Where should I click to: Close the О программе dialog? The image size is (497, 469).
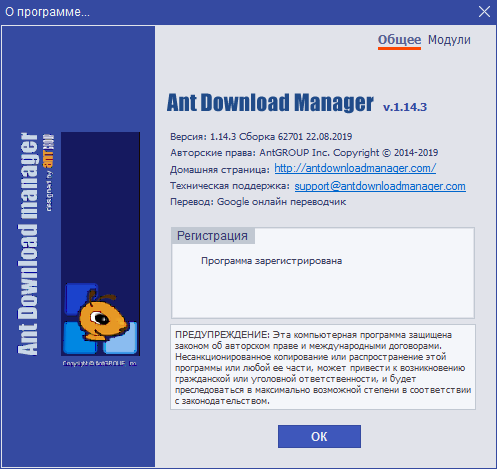tap(484, 12)
